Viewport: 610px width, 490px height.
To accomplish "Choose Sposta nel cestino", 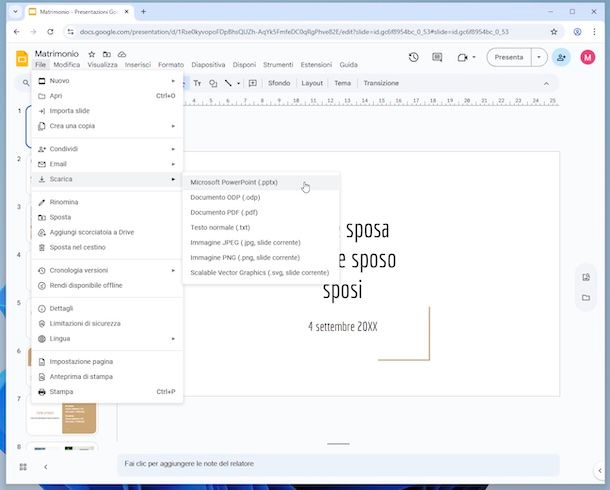I will pos(107,247).
